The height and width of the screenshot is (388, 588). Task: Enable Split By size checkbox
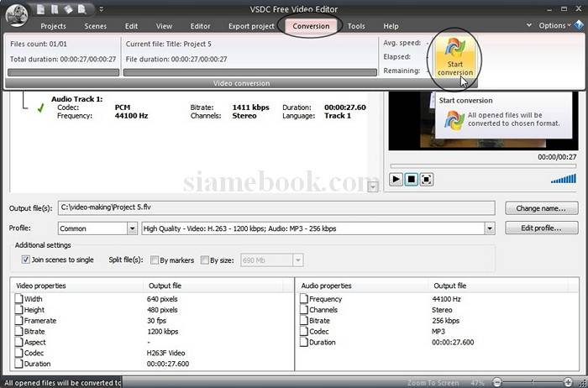tap(205, 260)
